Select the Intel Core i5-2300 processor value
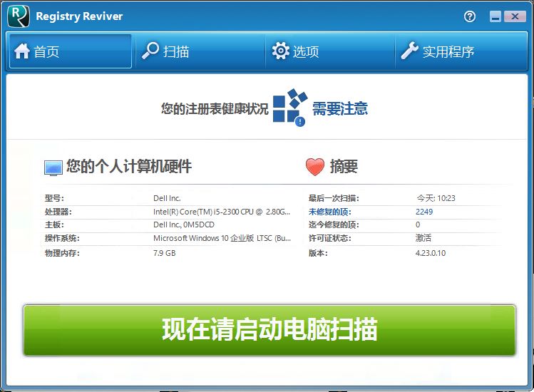 (222, 212)
